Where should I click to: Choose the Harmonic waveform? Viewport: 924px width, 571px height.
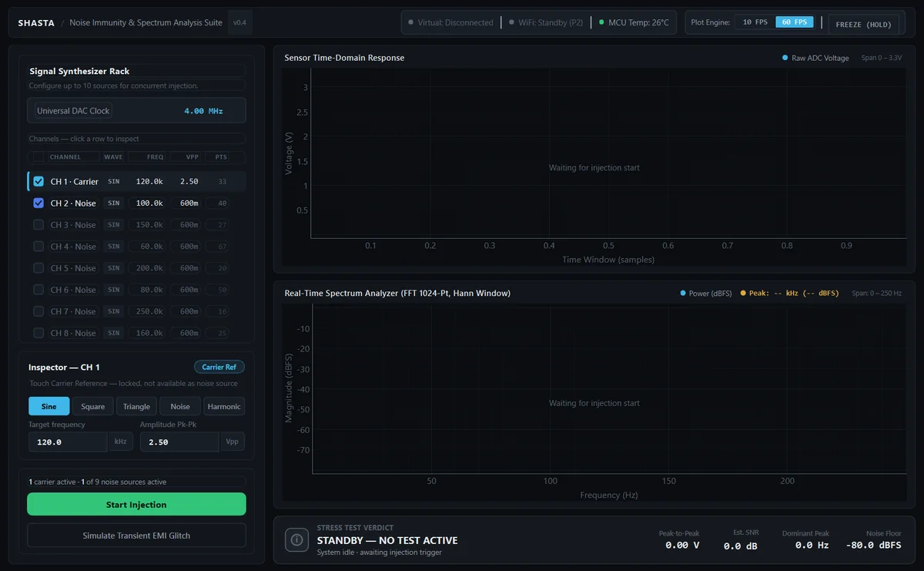click(x=224, y=406)
